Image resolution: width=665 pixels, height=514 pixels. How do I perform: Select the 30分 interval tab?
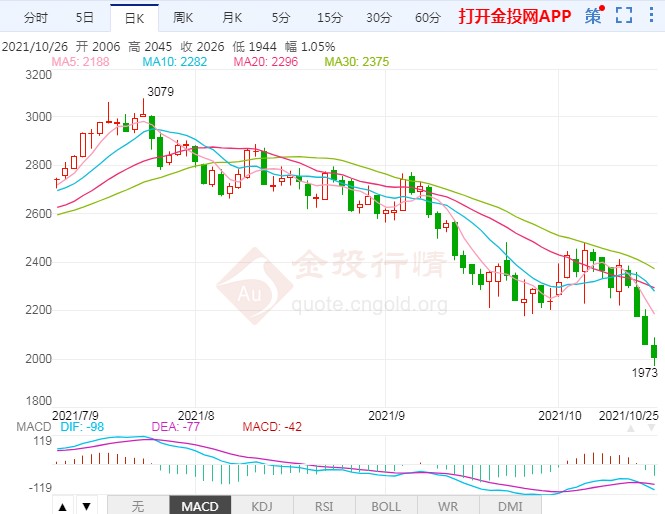click(379, 18)
